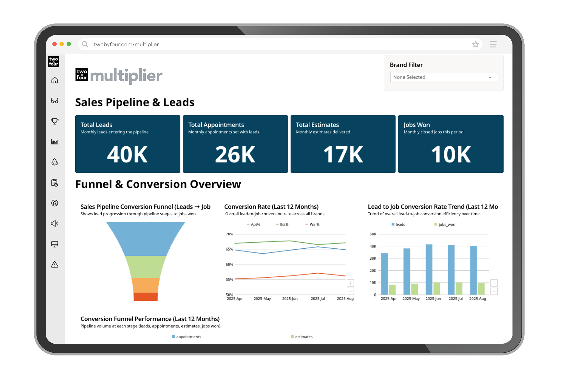Open the clipboard checklist sidebar icon
The image size is (563, 392).
pyautogui.click(x=54, y=183)
